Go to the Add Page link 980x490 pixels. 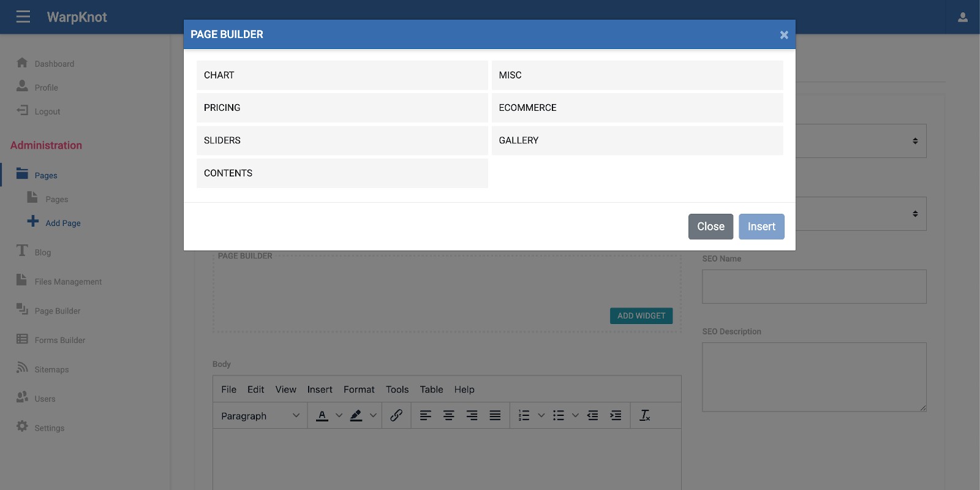[63, 223]
